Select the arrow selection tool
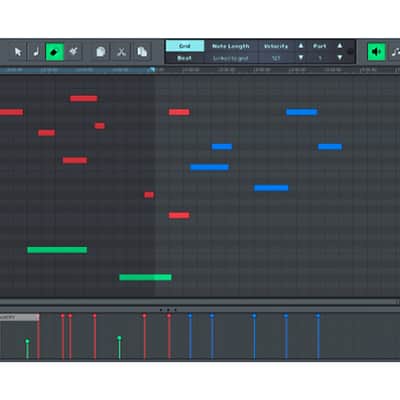The image size is (400, 400). [x=18, y=52]
